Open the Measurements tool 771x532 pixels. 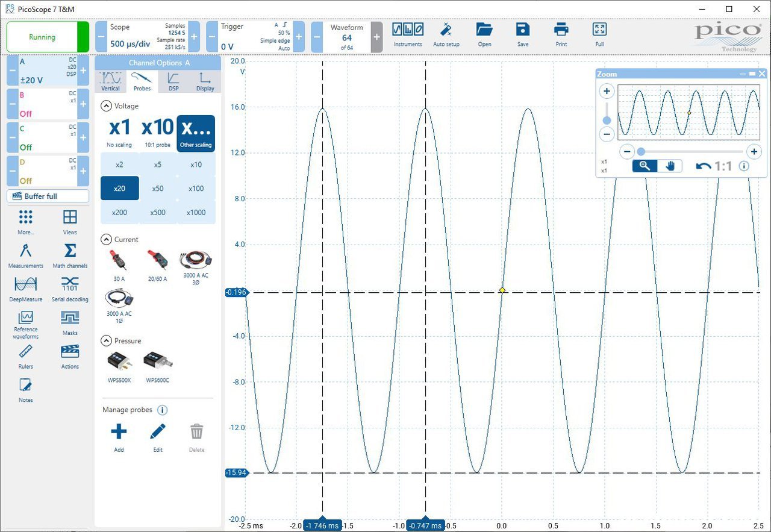coord(25,255)
